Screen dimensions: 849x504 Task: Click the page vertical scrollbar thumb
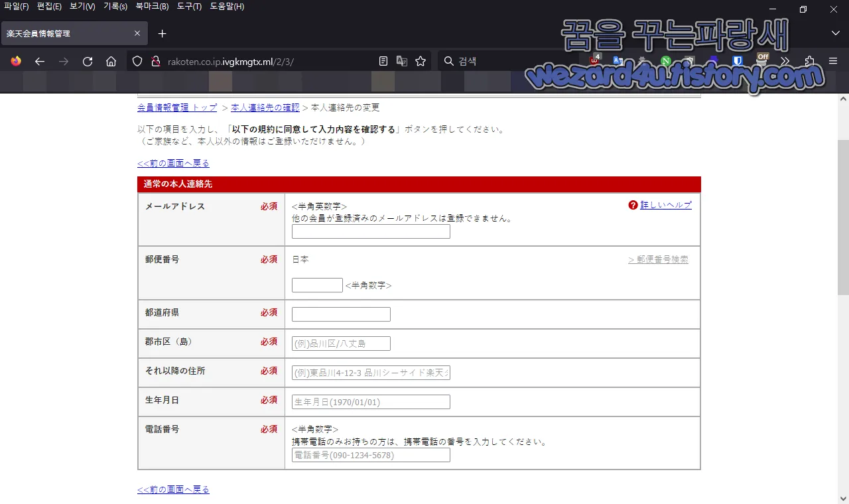click(x=843, y=218)
